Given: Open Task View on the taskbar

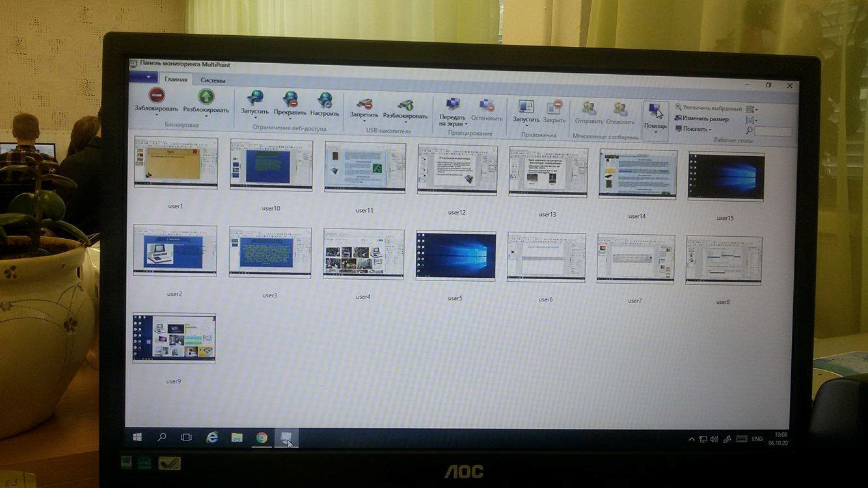Looking at the screenshot, I should pyautogui.click(x=186, y=437).
